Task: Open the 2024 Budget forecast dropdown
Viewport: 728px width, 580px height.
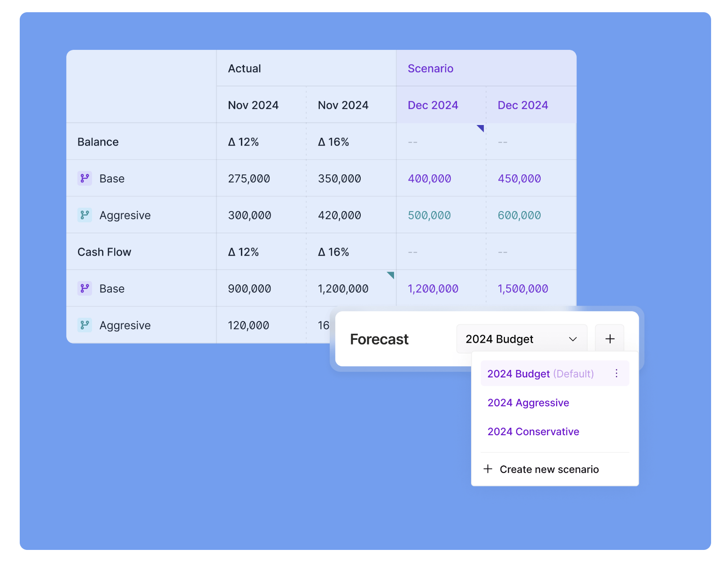Action: point(521,338)
